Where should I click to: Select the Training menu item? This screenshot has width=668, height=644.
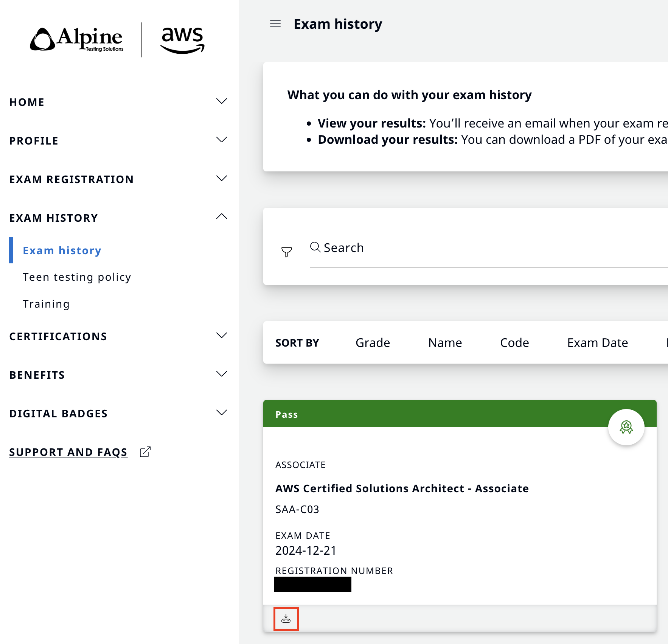46,304
